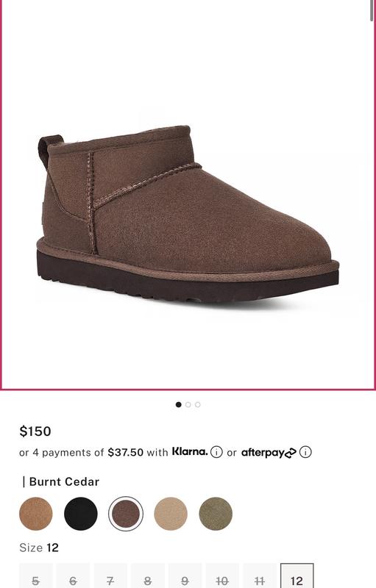Click the Klarna logo
376x588 pixels.
[190, 451]
